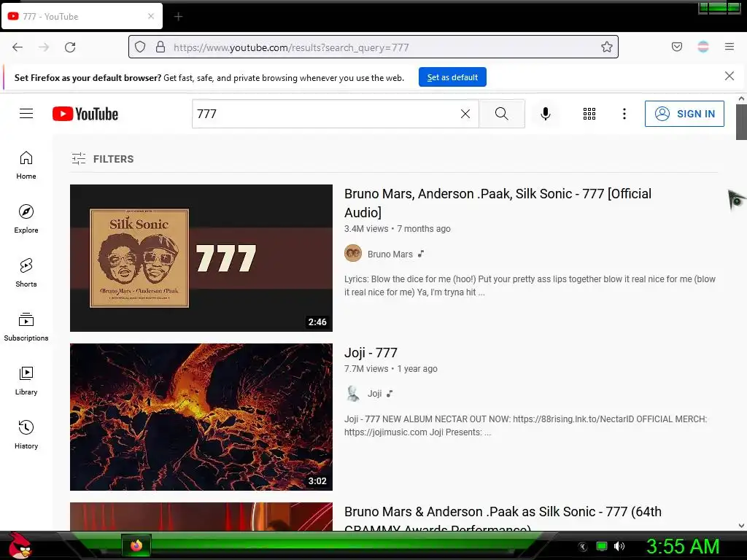Click the magnifier search button
Screen dimensions: 747x560
click(x=502, y=114)
